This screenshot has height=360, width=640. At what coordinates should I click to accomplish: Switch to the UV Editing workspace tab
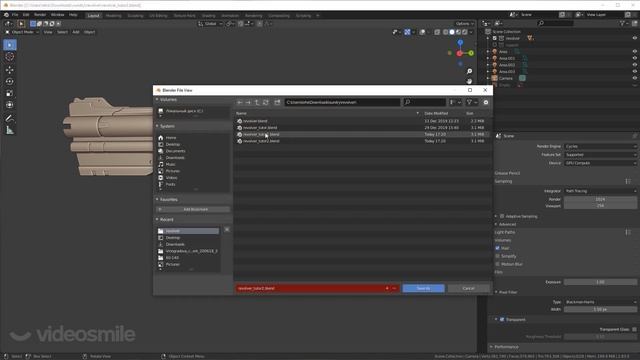(x=158, y=16)
